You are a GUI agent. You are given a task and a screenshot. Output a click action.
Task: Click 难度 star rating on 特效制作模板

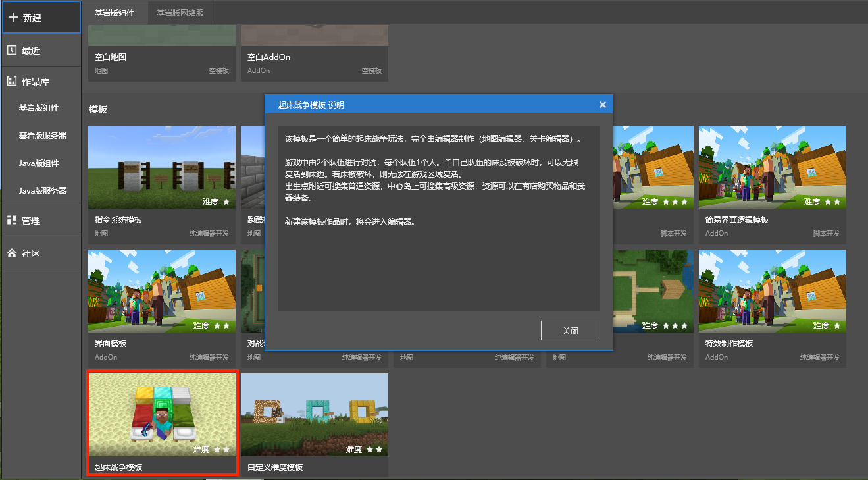point(827,326)
